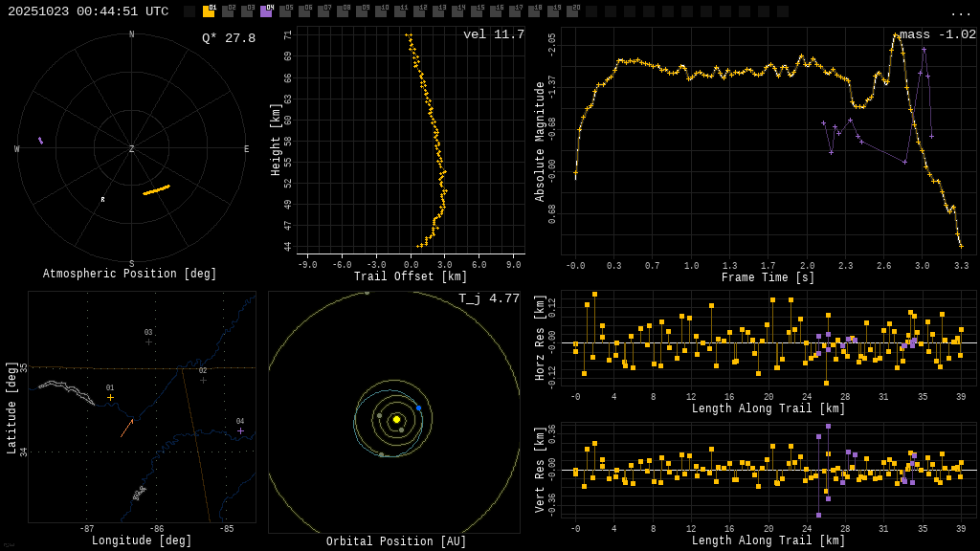Click the T_j 4.77 label
This screenshot has width=980, height=551.
pos(488,298)
